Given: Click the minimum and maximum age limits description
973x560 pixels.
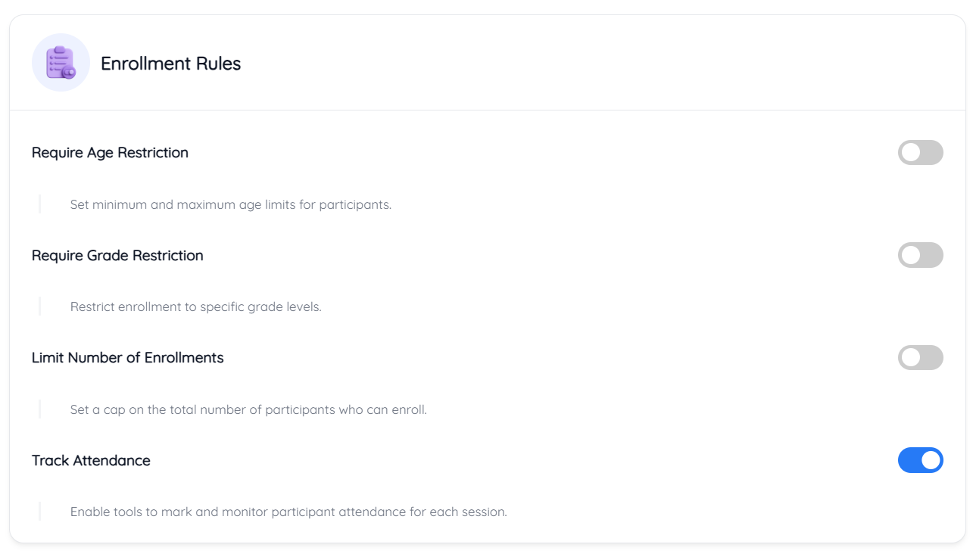Looking at the screenshot, I should [x=231, y=204].
